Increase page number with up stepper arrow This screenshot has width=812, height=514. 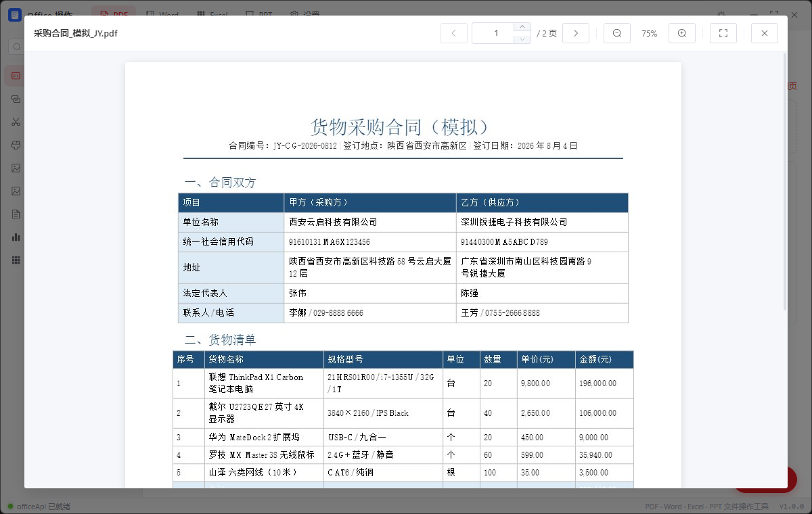[x=522, y=28]
